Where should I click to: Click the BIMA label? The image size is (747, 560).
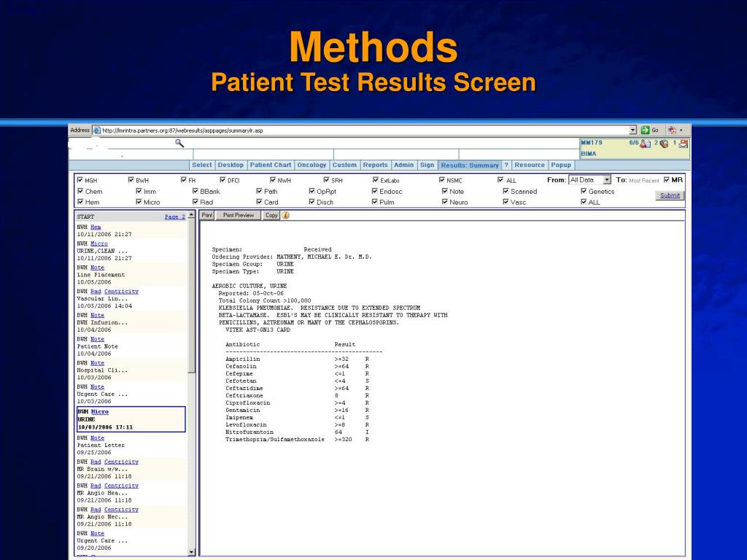coord(589,154)
